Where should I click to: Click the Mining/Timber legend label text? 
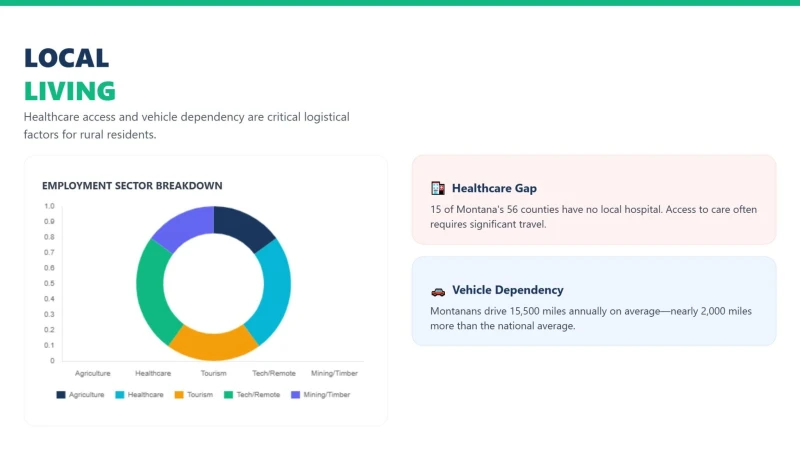327,394
